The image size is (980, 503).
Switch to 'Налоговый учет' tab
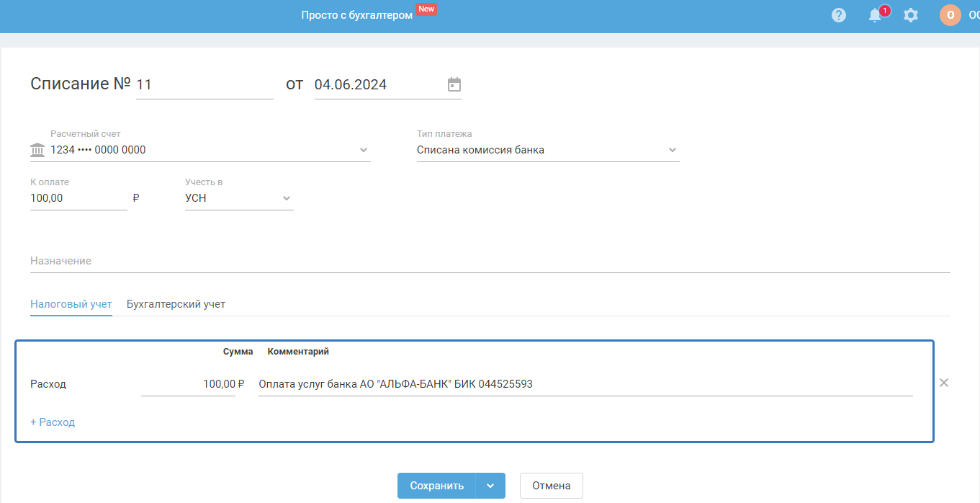(x=71, y=304)
